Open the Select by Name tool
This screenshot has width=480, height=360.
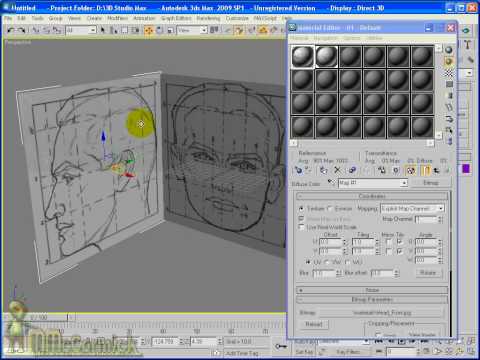pyautogui.click(x=114, y=30)
